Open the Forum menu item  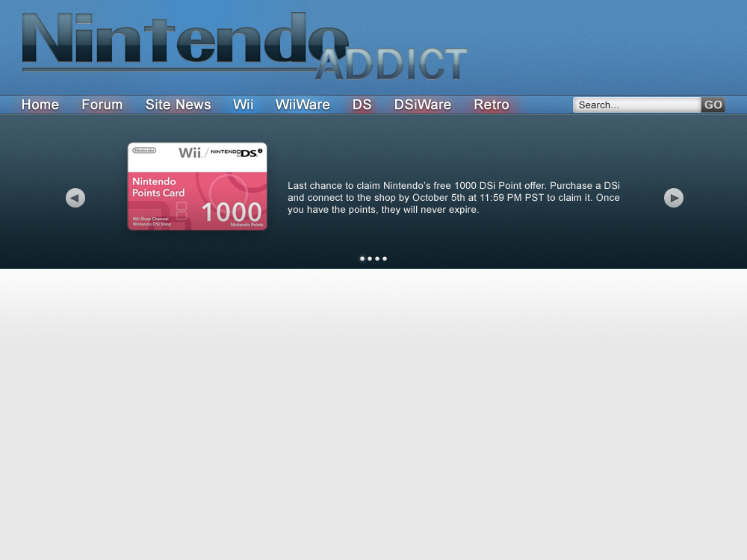[102, 105]
